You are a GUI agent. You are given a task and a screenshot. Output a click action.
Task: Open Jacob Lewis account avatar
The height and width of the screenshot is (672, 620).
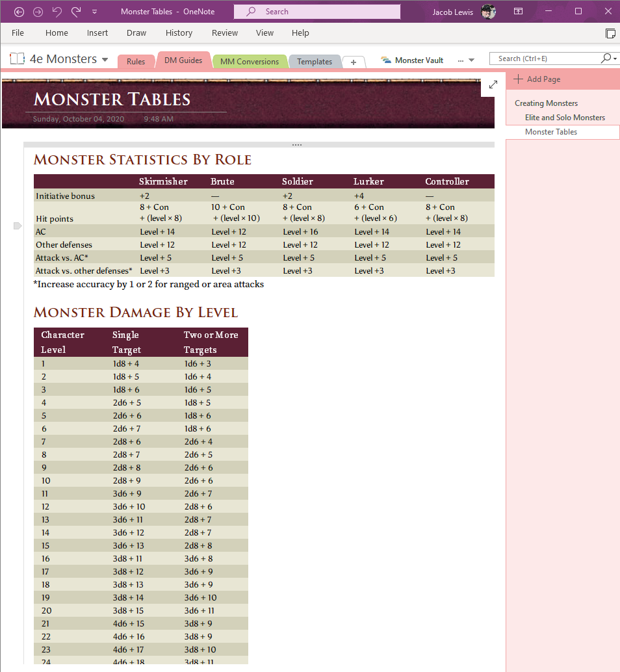click(489, 12)
